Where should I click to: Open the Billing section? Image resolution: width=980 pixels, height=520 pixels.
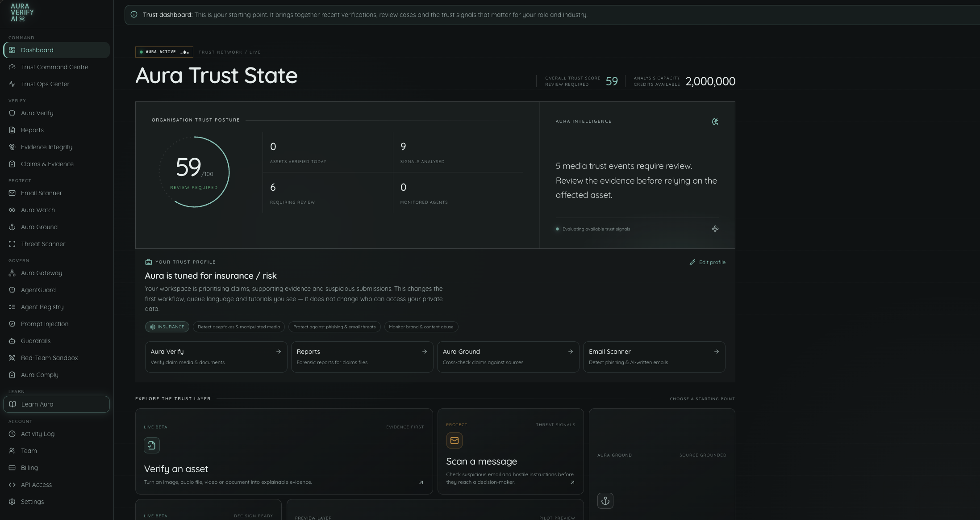[56, 468]
